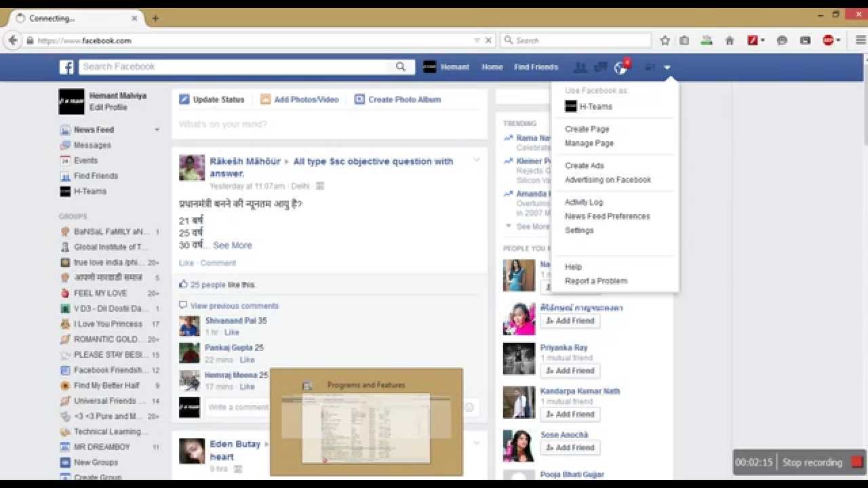Viewport: 868px width, 488px height.
Task: Go to browser home page icon
Action: (x=730, y=41)
